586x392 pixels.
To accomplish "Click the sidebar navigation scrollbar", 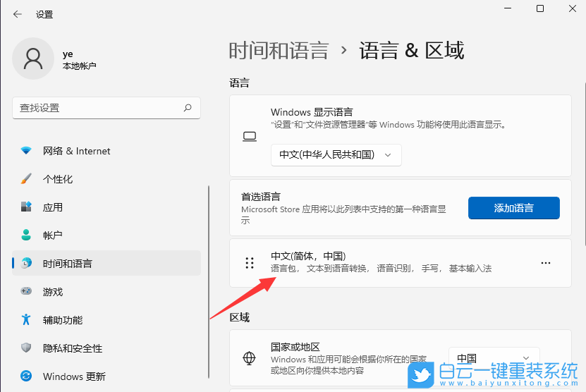I will 209,282.
